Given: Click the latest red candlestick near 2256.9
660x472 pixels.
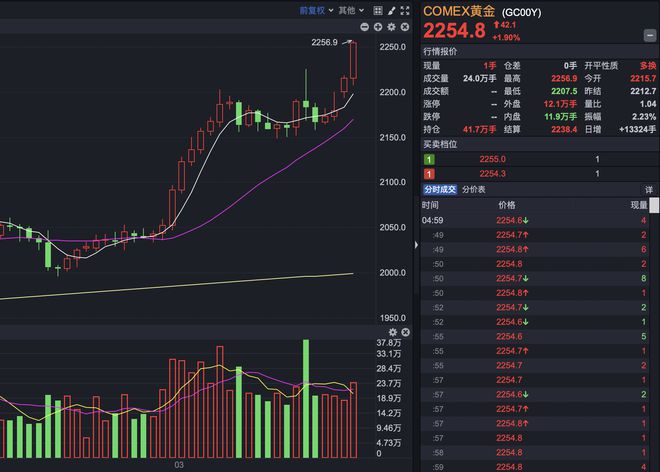Looking at the screenshot, I should click(x=354, y=61).
